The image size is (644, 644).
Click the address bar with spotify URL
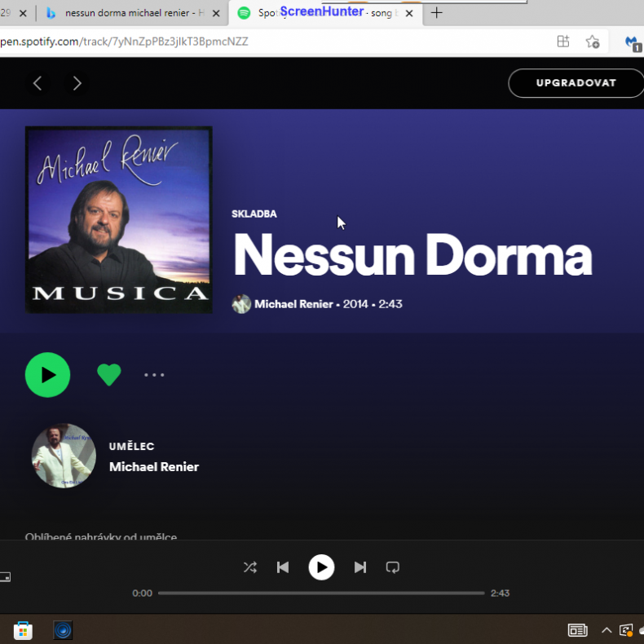click(x=271, y=42)
